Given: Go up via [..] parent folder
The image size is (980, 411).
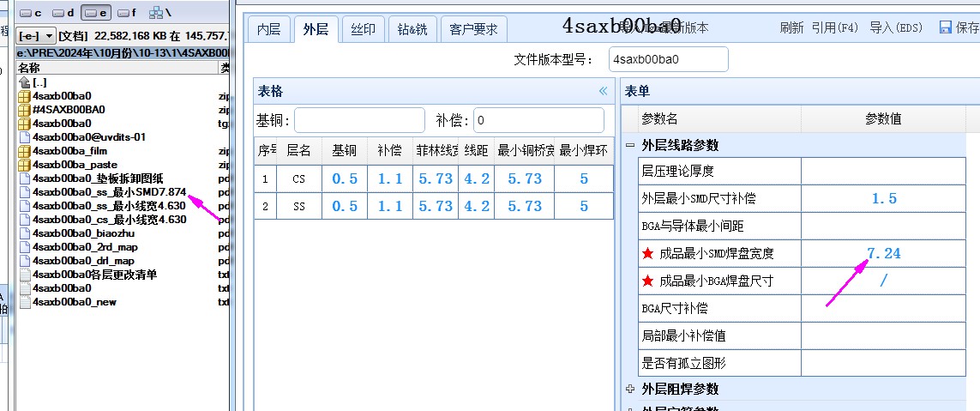Looking at the screenshot, I should tap(33, 82).
